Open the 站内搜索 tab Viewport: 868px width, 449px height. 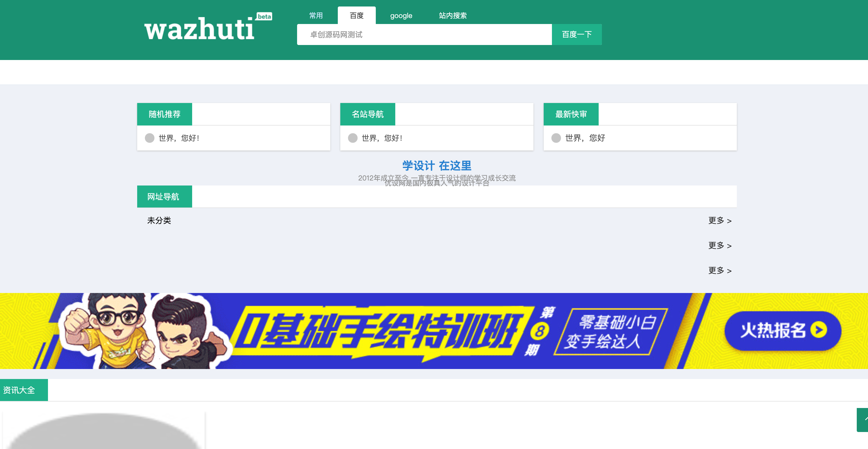coord(452,15)
